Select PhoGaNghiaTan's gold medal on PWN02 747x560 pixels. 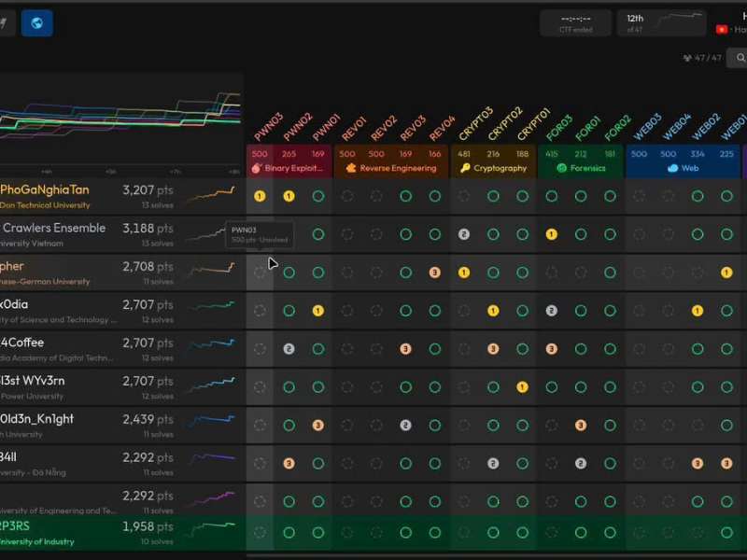[289, 196]
